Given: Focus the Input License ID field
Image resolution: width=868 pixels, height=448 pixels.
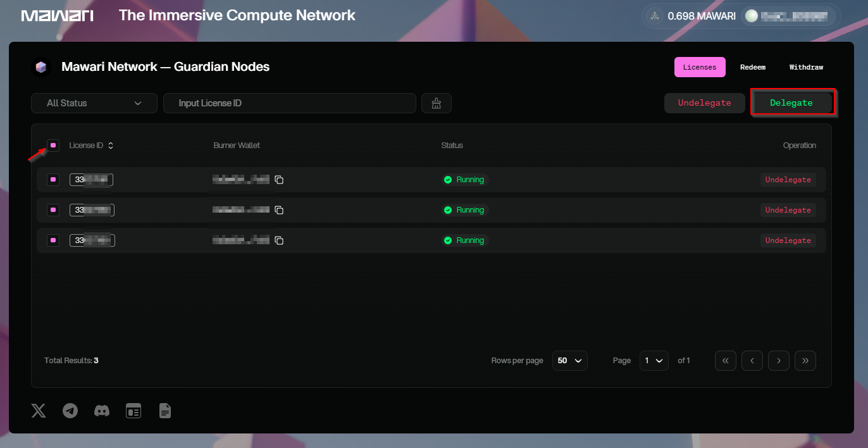Looking at the screenshot, I should (x=290, y=103).
